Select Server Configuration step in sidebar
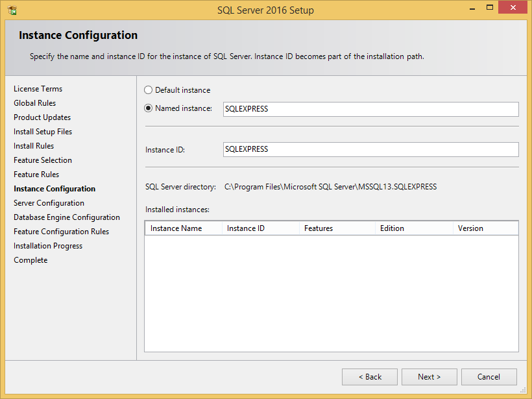 [x=49, y=203]
